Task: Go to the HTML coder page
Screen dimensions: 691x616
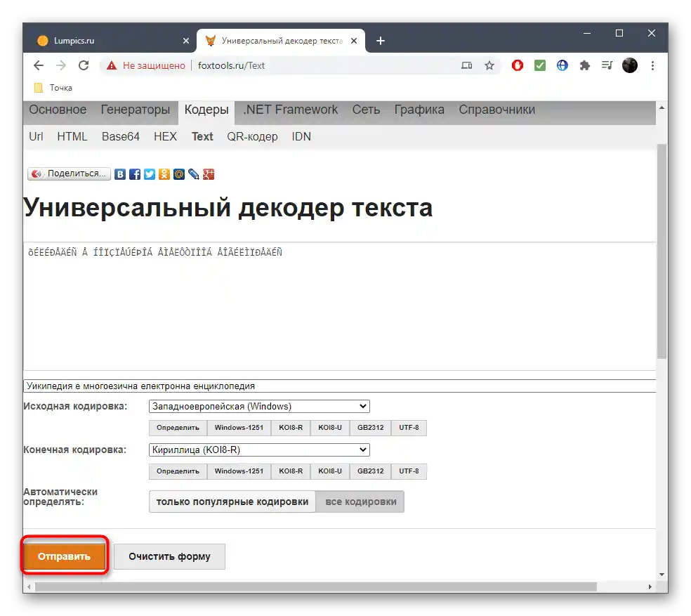Action: [x=72, y=137]
